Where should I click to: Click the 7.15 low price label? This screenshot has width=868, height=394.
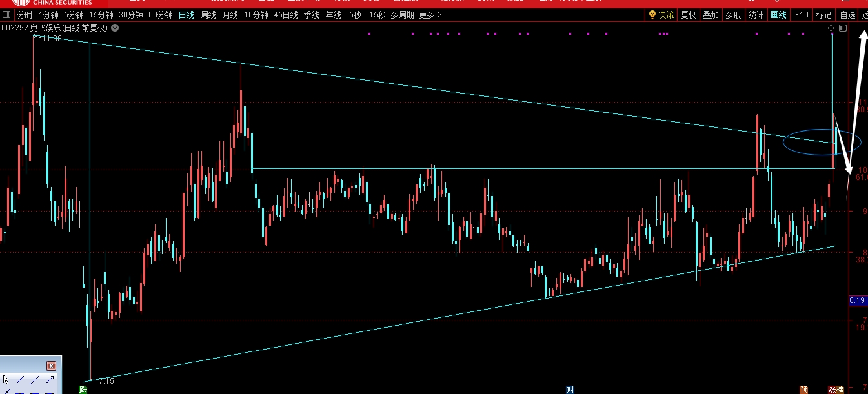tap(106, 380)
